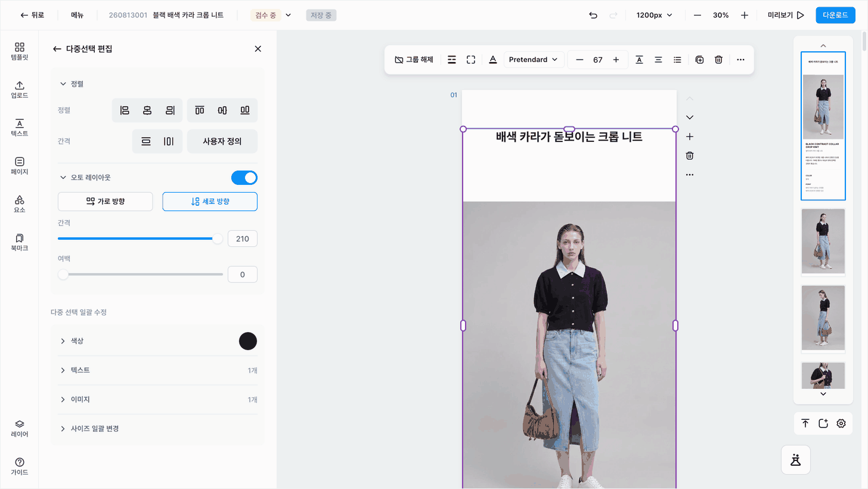The height and width of the screenshot is (489, 868).
Task: Click the 여백 value input field
Action: pos(243,274)
